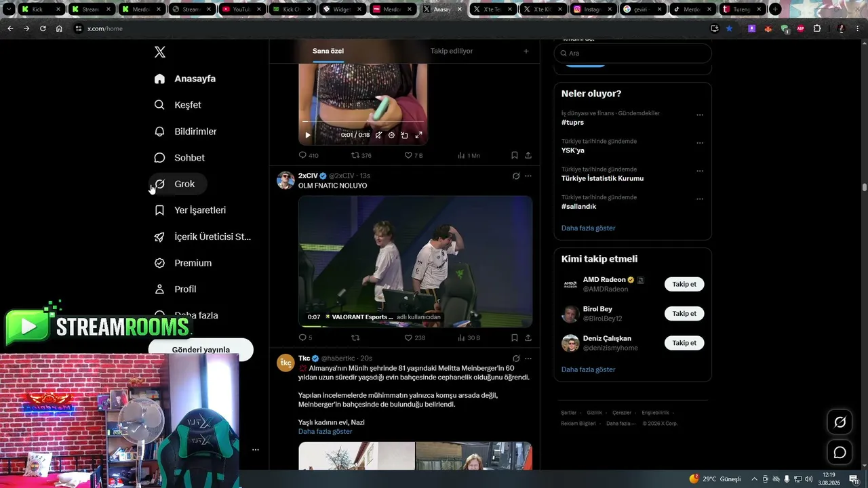Bookmark the 2xCIV post
The image size is (868, 488).
(x=515, y=338)
